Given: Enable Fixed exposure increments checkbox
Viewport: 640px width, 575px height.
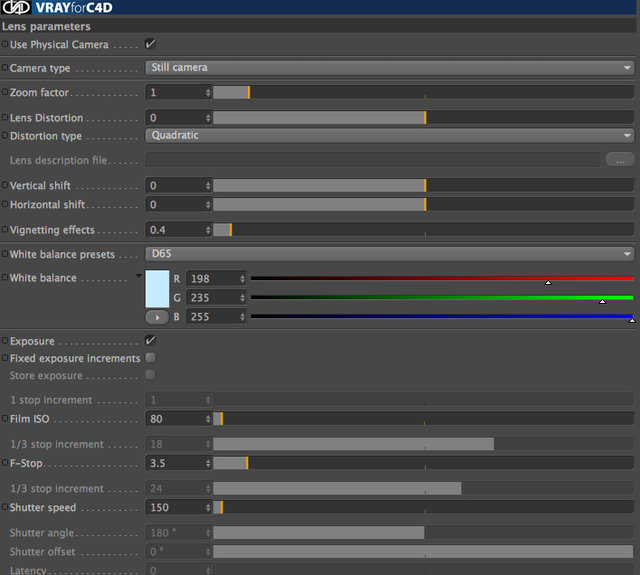Looking at the screenshot, I should click(151, 357).
